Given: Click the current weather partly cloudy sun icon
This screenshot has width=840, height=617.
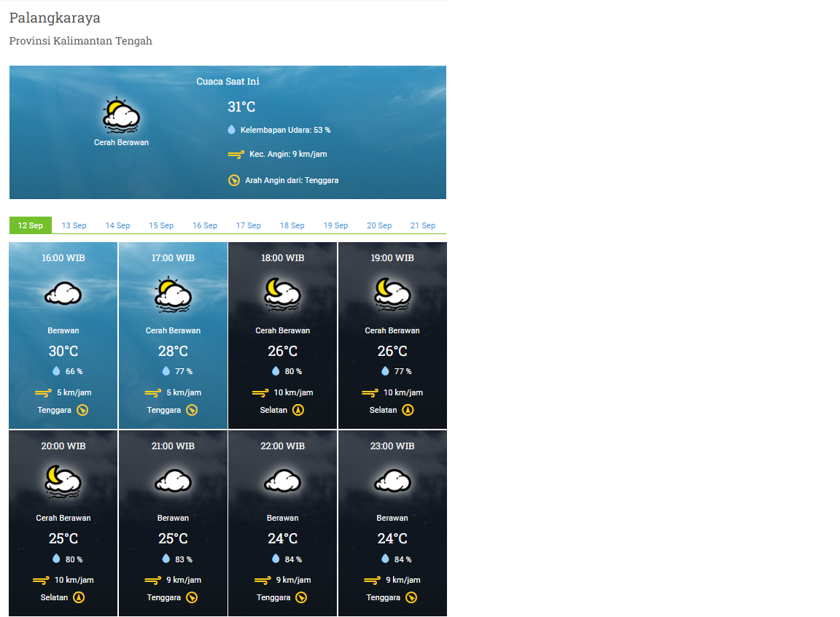Looking at the screenshot, I should [121, 115].
